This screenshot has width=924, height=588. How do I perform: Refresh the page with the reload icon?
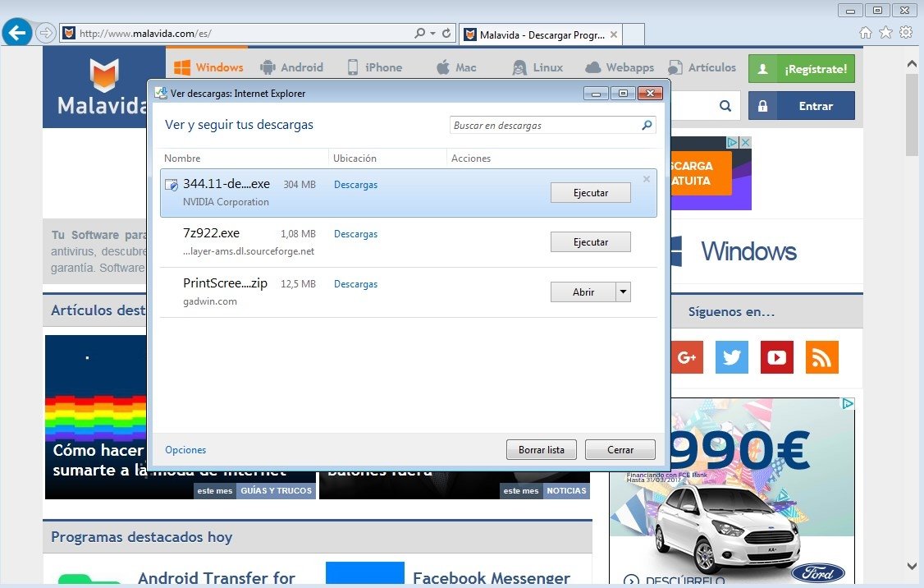446,33
